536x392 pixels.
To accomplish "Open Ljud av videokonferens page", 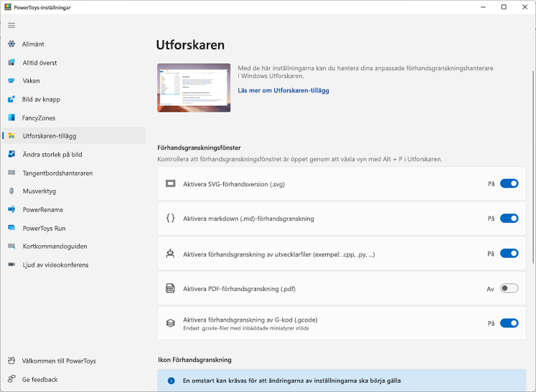I will [x=74, y=265].
